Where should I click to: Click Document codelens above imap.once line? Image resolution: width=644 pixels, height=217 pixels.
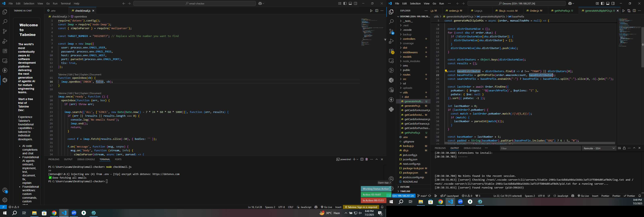point(96,93)
